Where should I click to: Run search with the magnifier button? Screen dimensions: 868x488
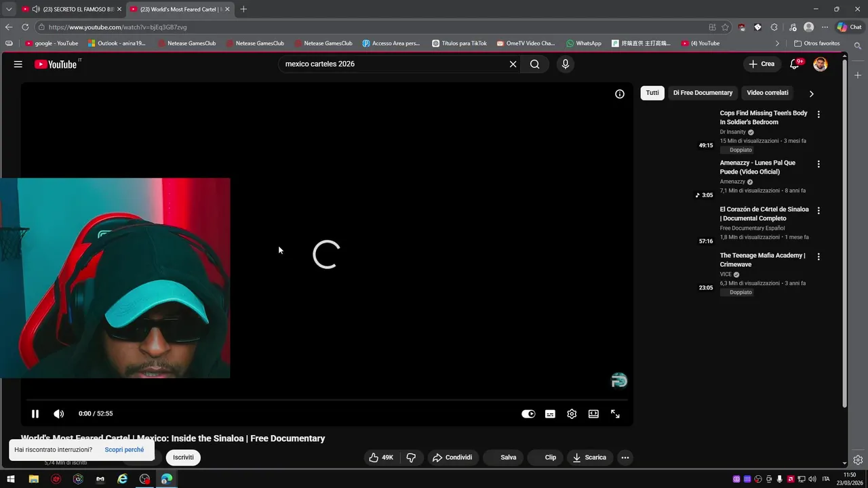pyautogui.click(x=535, y=64)
